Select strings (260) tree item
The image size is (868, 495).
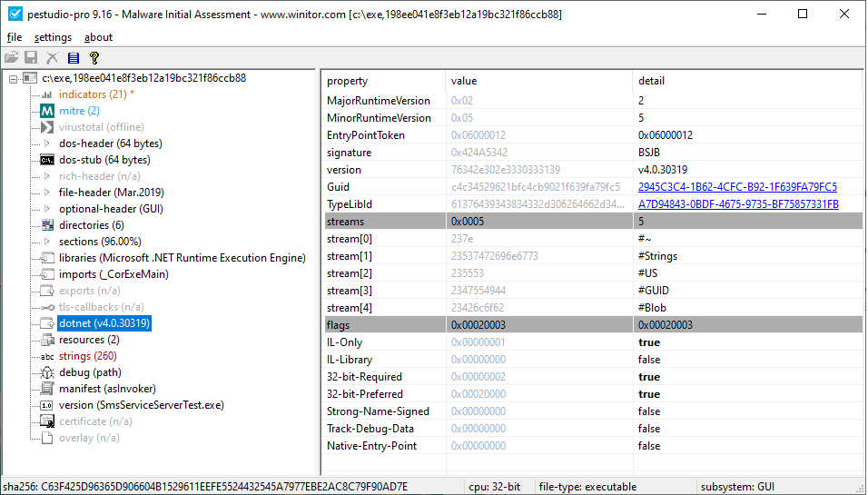click(x=87, y=356)
